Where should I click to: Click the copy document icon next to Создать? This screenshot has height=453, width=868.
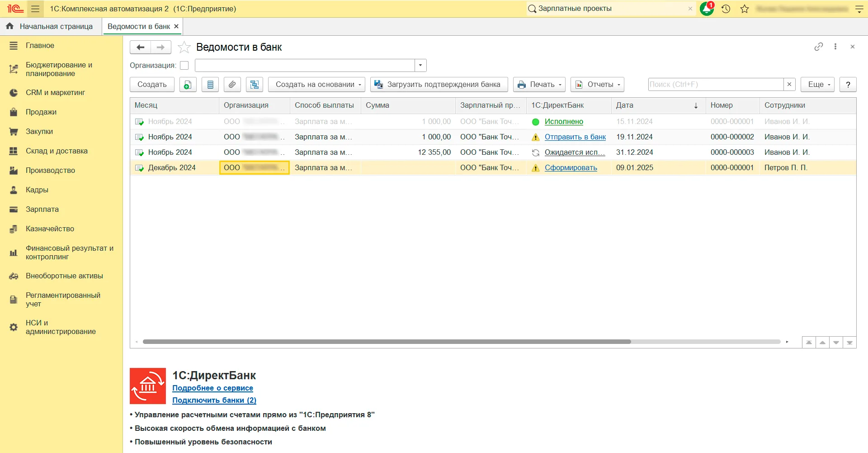click(188, 85)
